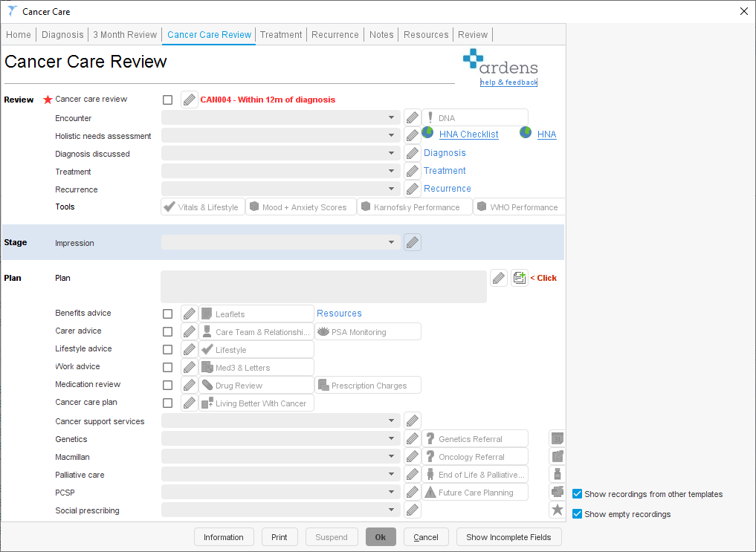
Task: Switch to the Treatment tab
Action: [280, 34]
